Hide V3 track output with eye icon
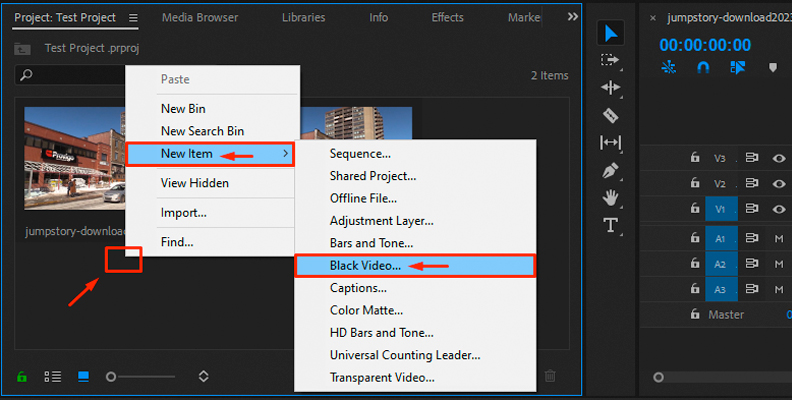The width and height of the screenshot is (792, 400). [x=780, y=157]
